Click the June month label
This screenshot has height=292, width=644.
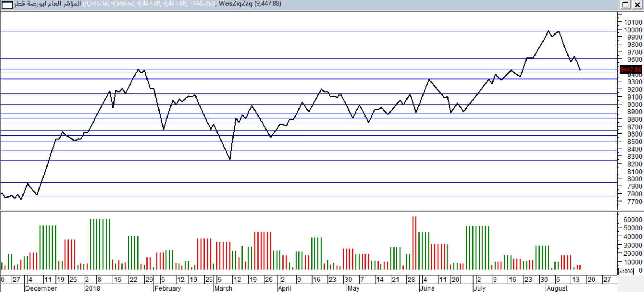click(x=427, y=288)
